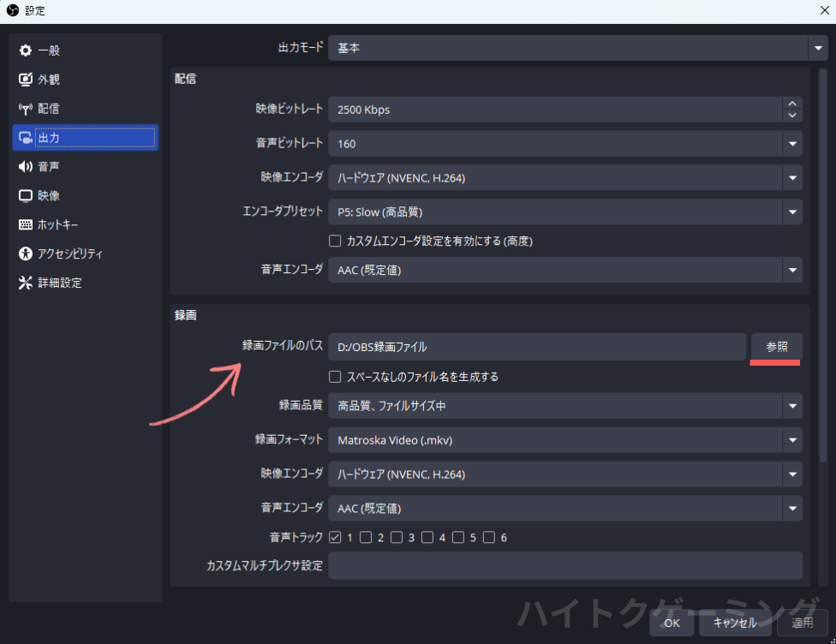Screen dimensions: 836x644
Task: Open the 出力モード dropdown showing 基本
Action: (x=578, y=48)
